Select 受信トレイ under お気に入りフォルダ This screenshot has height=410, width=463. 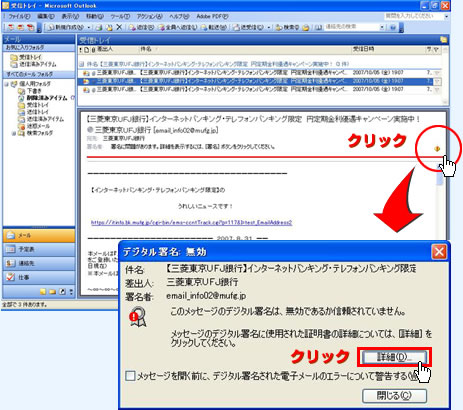pyautogui.click(x=27, y=57)
